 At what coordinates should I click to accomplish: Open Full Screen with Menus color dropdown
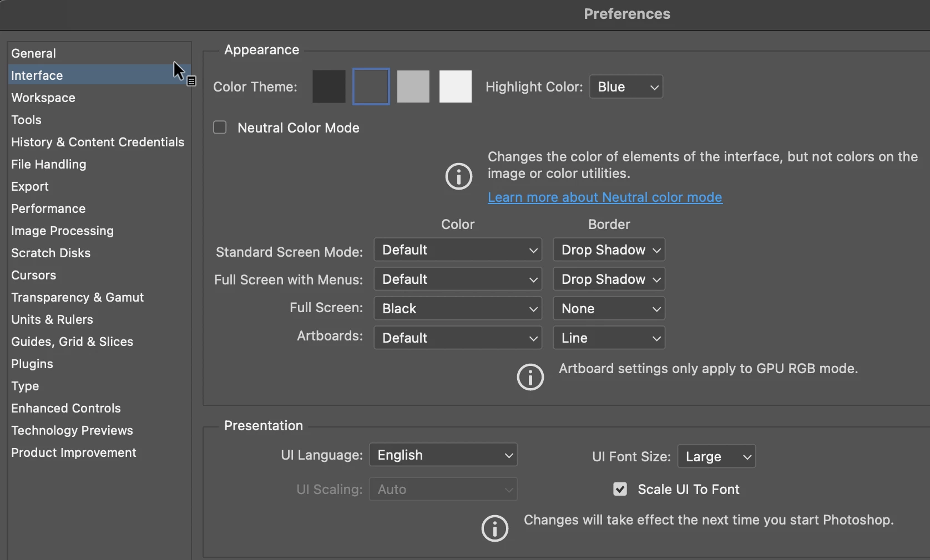click(x=458, y=279)
